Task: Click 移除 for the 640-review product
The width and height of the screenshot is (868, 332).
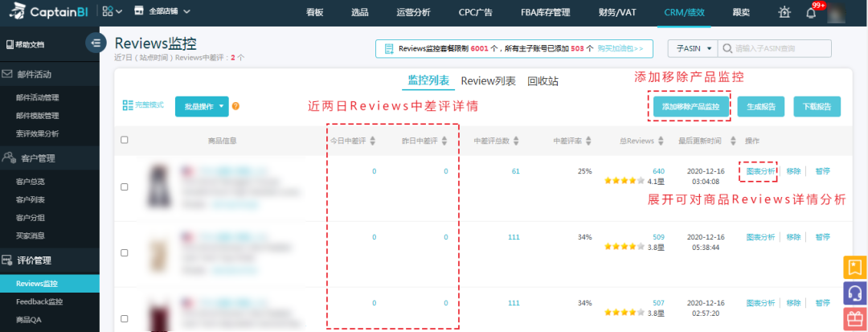Action: [793, 171]
